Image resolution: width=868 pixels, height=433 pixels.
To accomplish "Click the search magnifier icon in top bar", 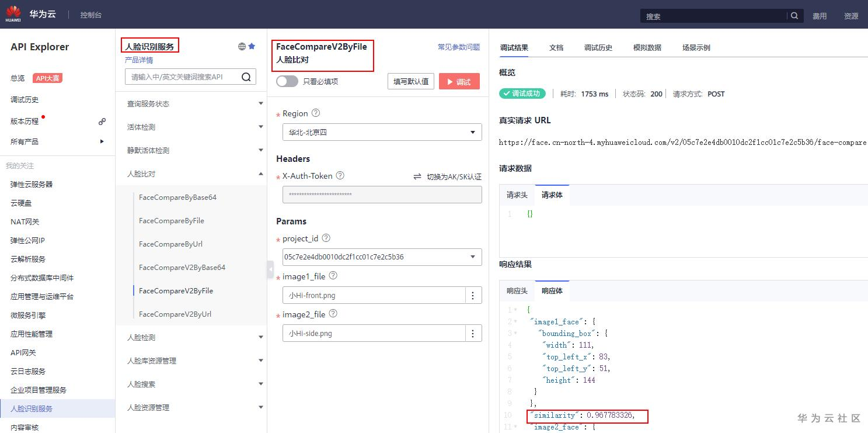I will coord(794,16).
